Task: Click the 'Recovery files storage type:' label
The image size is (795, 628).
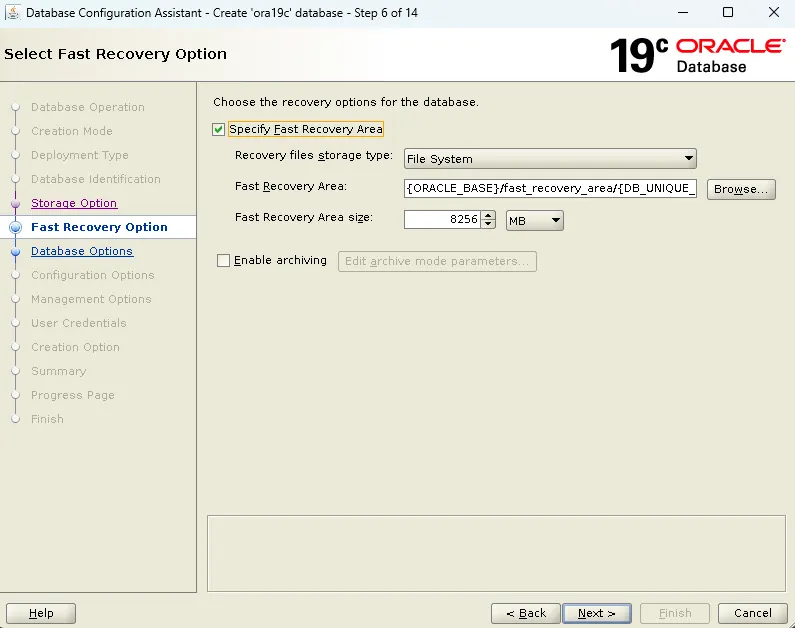Action: (314, 155)
